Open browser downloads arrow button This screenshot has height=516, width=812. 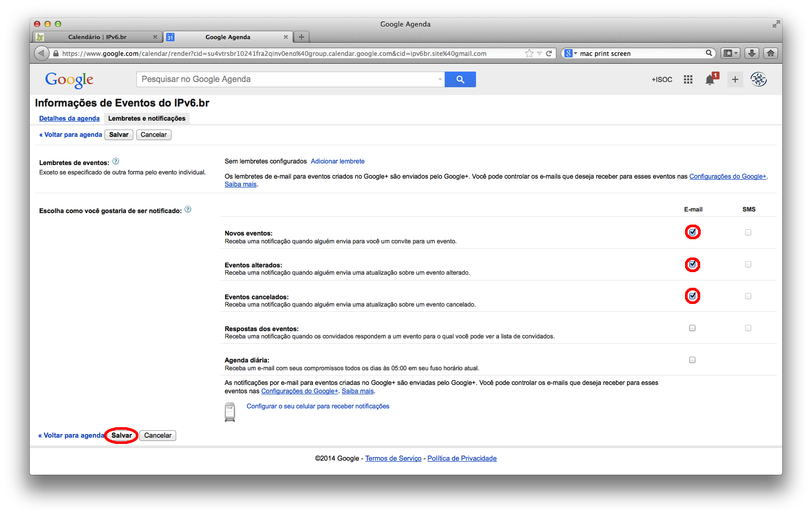pyautogui.click(x=751, y=53)
